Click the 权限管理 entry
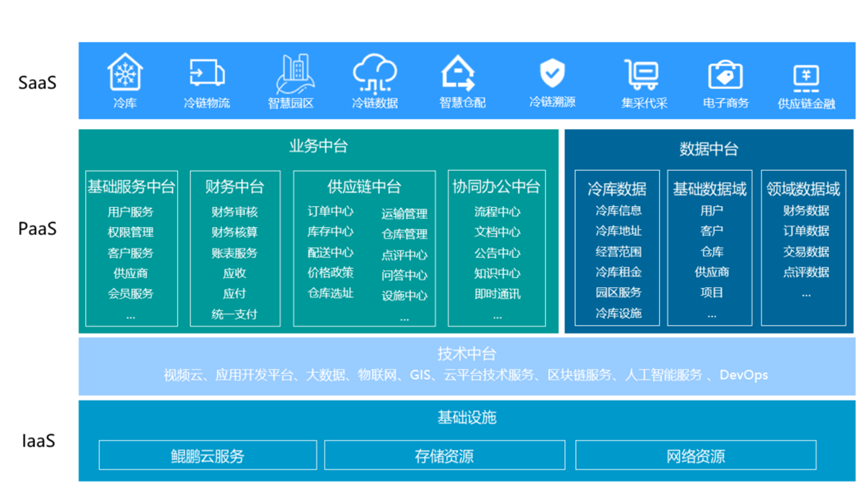 pyautogui.click(x=131, y=232)
